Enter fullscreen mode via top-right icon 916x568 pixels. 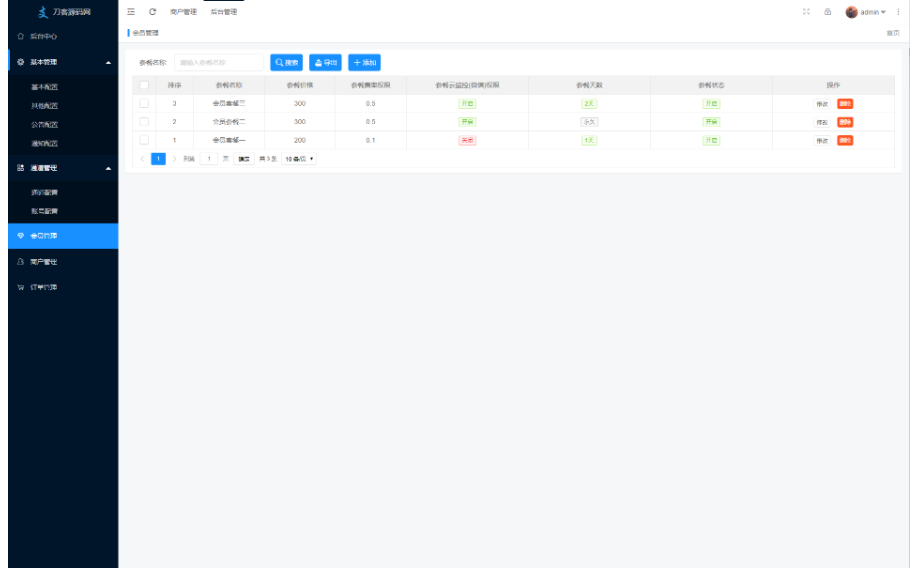click(x=806, y=12)
